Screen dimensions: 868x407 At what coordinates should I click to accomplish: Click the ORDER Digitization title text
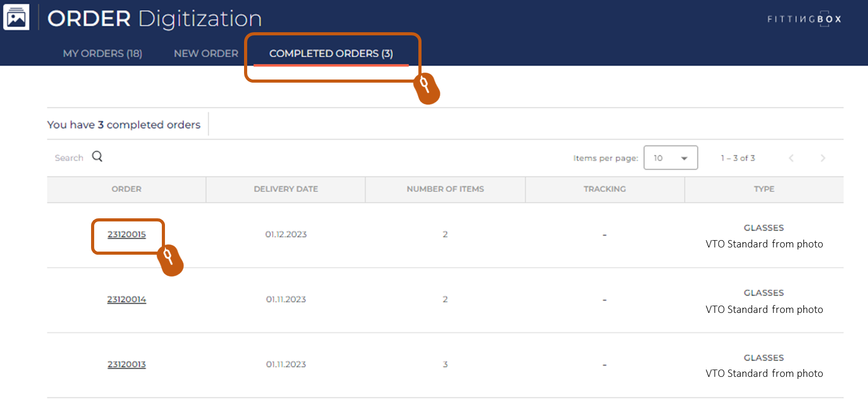click(x=155, y=19)
